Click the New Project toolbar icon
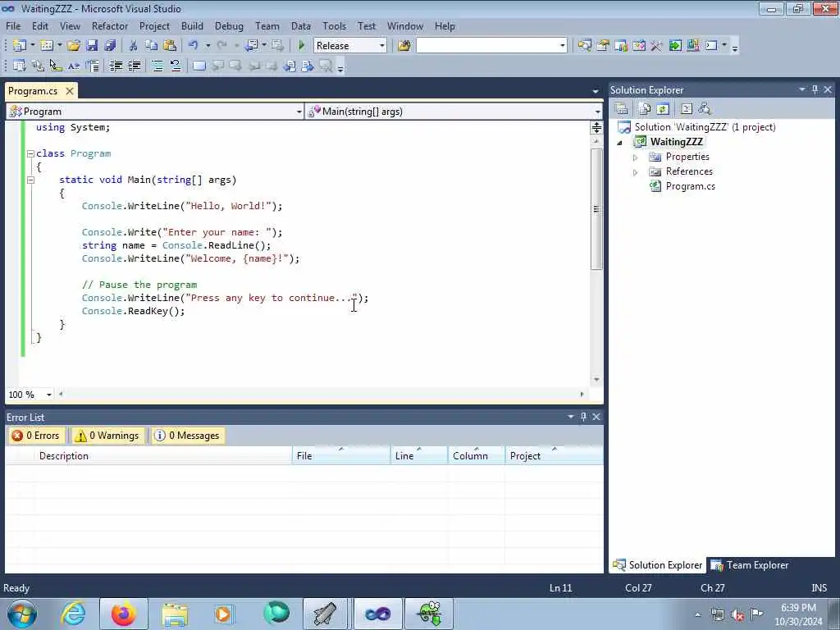Image resolution: width=840 pixels, height=630 pixels. click(x=20, y=46)
